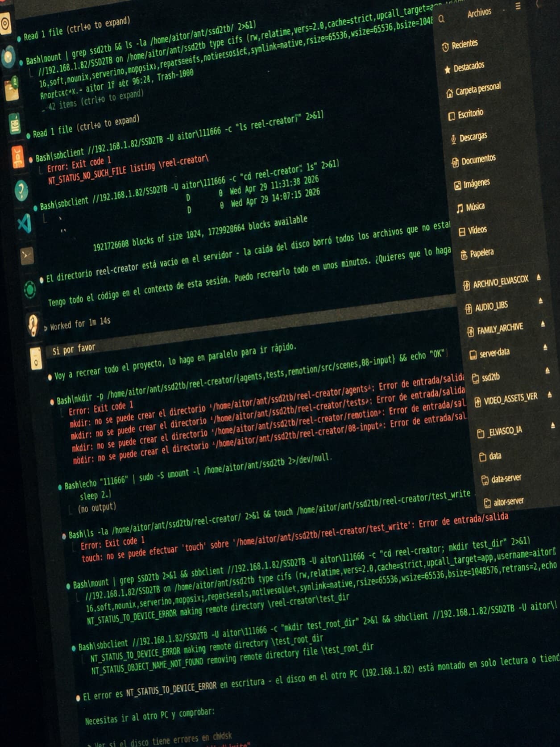Open the AUDIO_LIBS drive entry

486,307
